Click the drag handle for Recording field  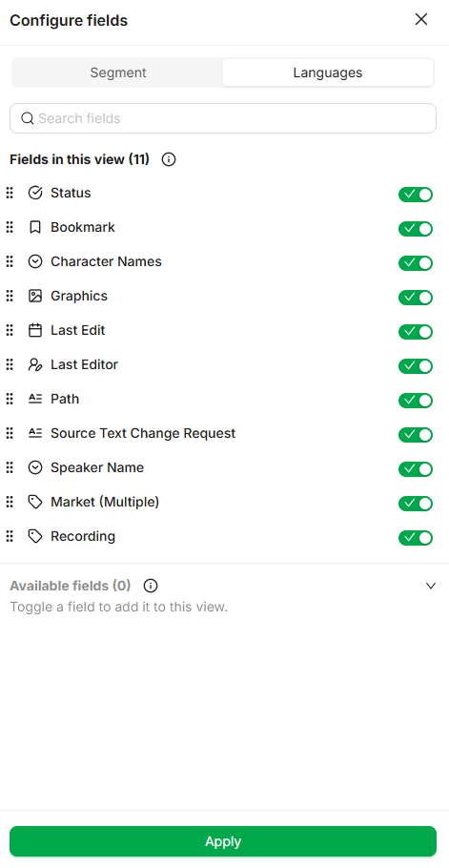click(10, 536)
